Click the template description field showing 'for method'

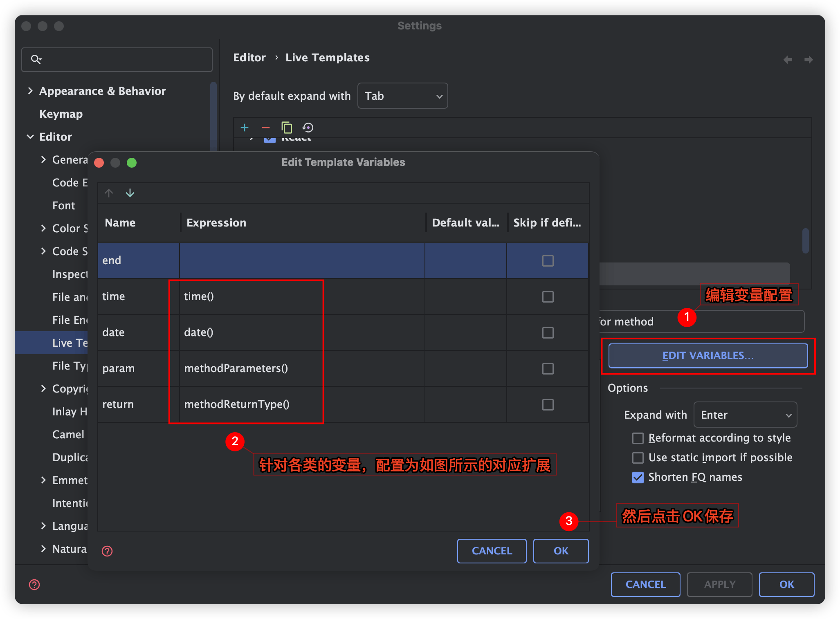(x=701, y=321)
